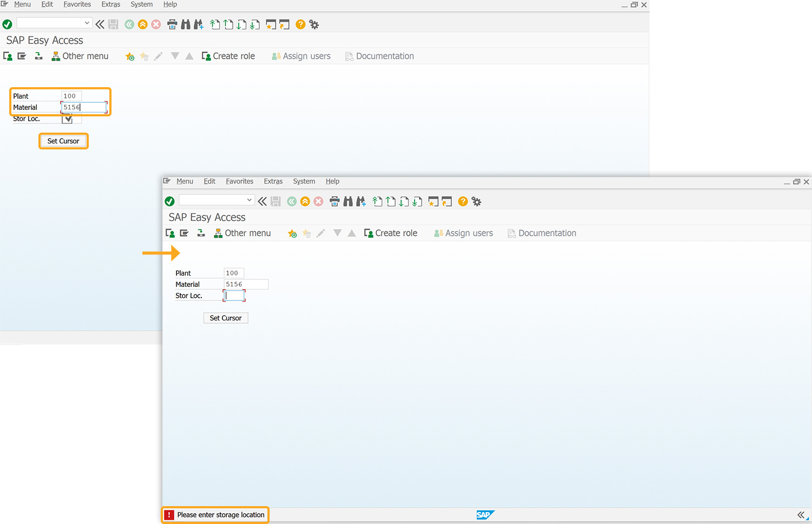Open the System menu in back window

(142, 4)
